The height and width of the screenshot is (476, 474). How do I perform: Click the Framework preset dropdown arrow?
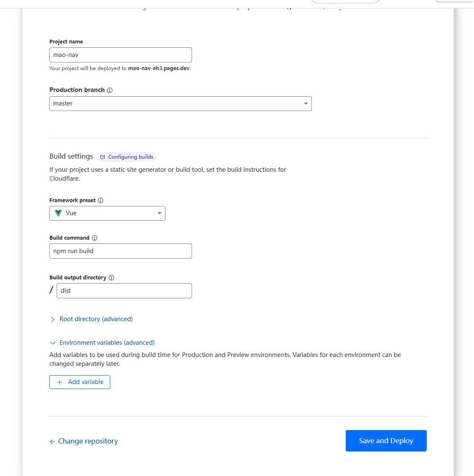click(x=159, y=214)
